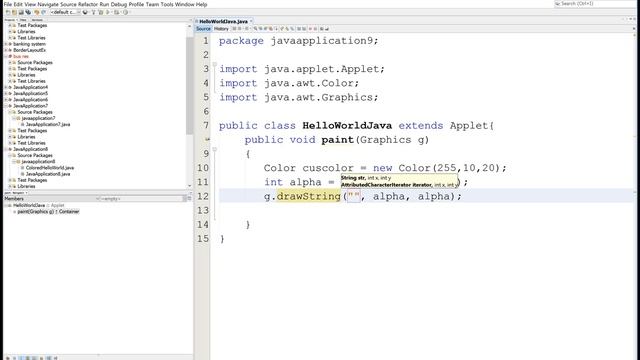Viewport: 640px width, 360px height.
Task: Open the Help menu
Action: pos(201,4)
